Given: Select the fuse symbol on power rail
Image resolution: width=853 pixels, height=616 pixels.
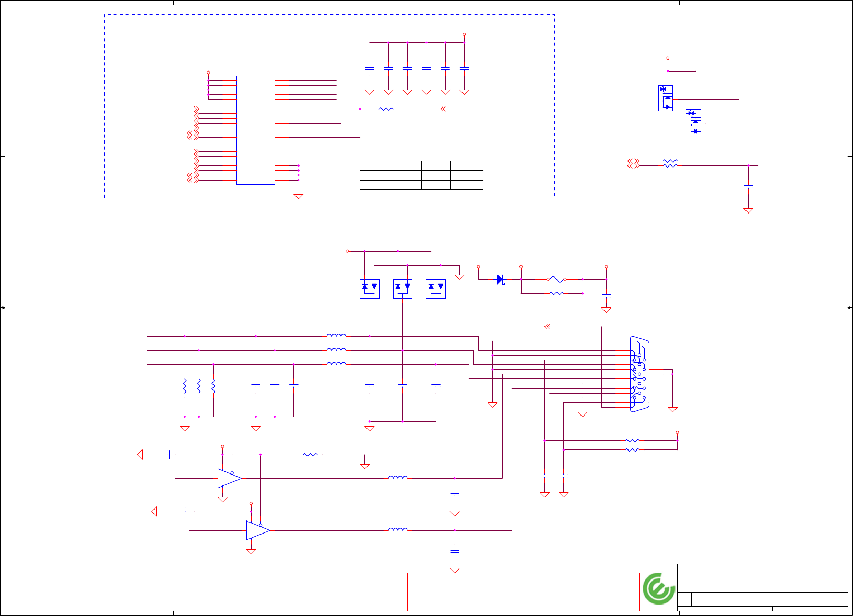Looking at the screenshot, I should tap(556, 279).
